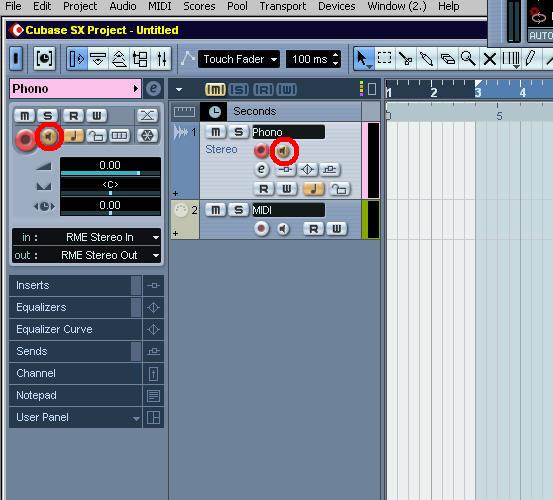Select the Glue tube tool
The width and height of the screenshot is (553, 500).
426,59
